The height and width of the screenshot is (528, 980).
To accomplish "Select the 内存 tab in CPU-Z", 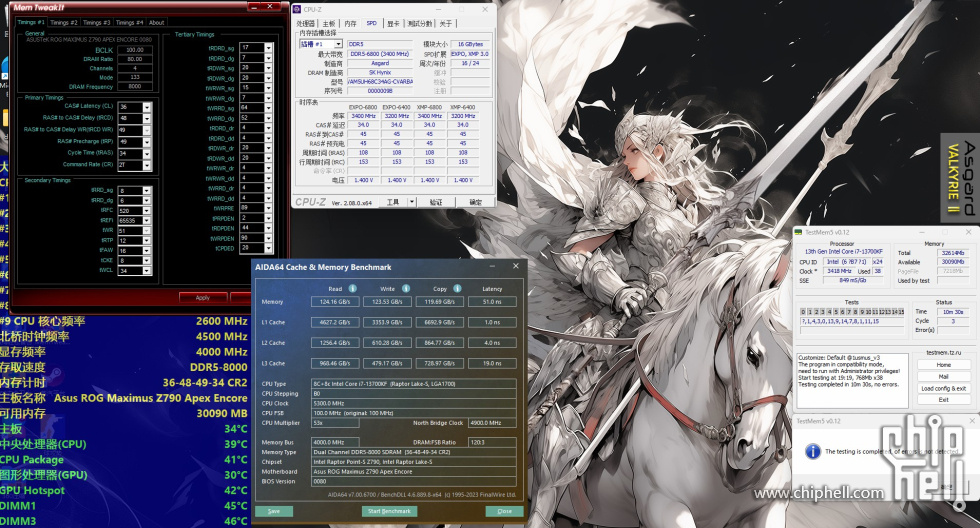I will point(351,24).
